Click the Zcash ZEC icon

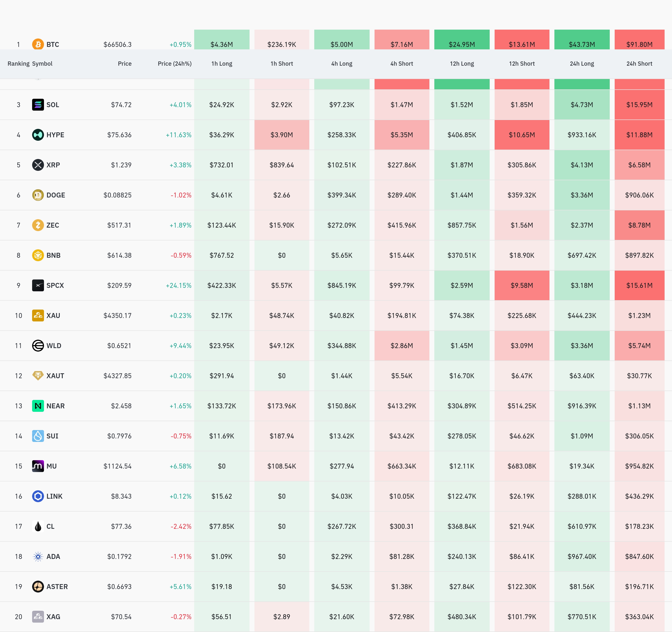[x=38, y=225]
